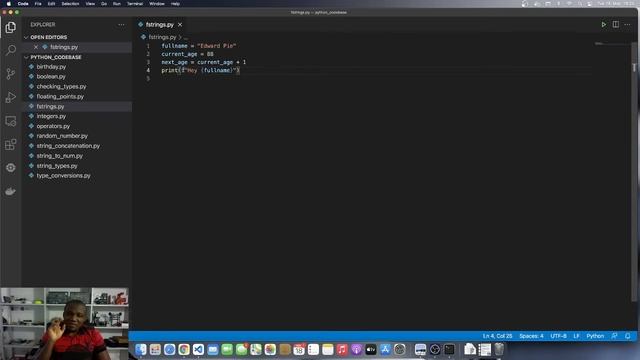Open editor More Actions ellipsis menu
The height and width of the screenshot is (360, 640).
tap(627, 24)
